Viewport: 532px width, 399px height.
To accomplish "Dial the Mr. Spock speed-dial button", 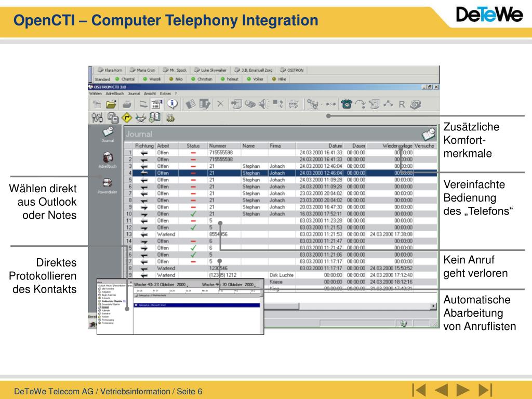I will point(175,70).
